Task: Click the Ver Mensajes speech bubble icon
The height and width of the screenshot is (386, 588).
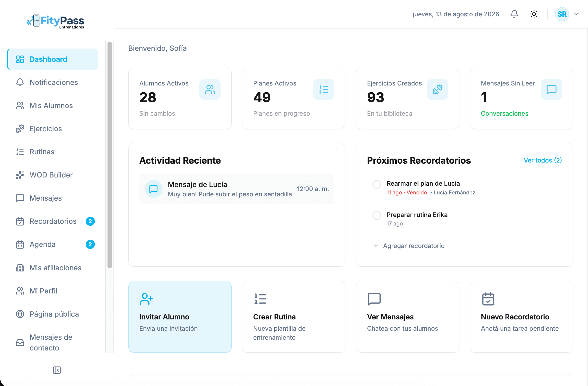Action: tap(374, 299)
